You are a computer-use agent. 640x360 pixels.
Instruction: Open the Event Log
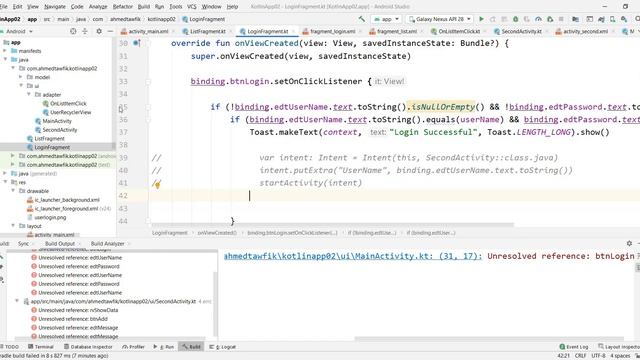pyautogui.click(x=574, y=347)
